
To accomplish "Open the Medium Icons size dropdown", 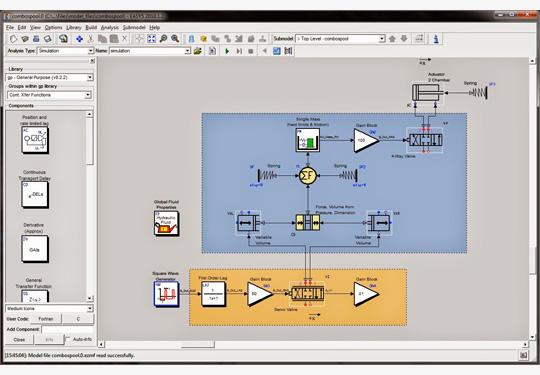I will [50, 309].
